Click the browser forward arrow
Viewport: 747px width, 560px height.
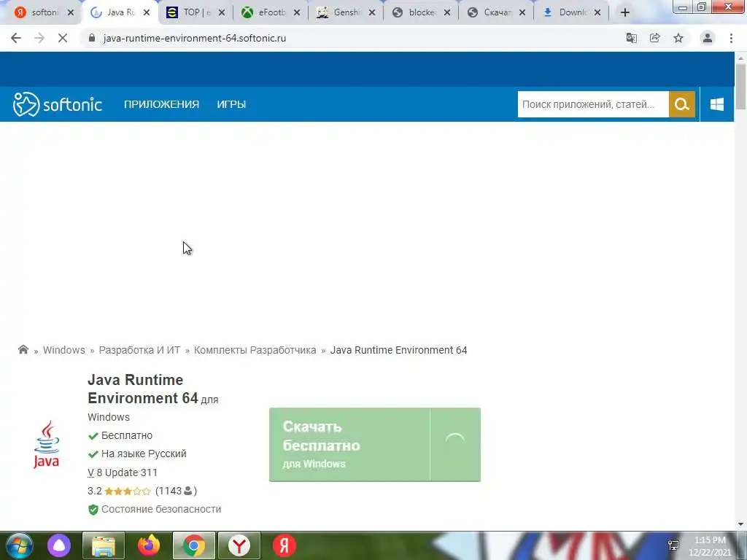tap(39, 38)
